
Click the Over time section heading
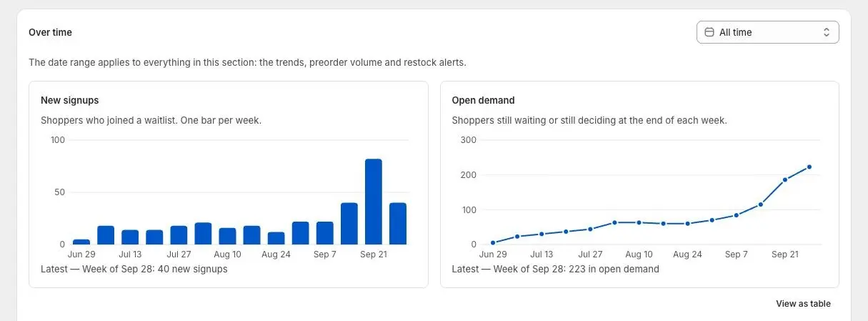click(50, 32)
